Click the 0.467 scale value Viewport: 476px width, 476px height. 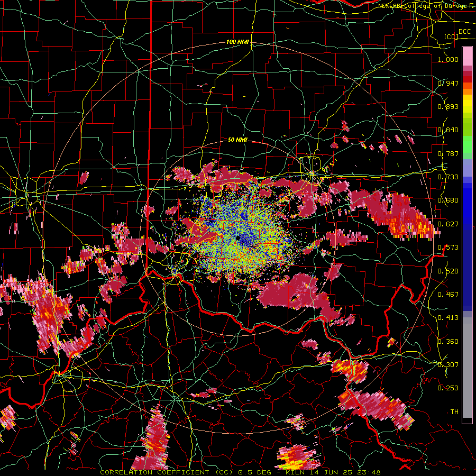448,294
